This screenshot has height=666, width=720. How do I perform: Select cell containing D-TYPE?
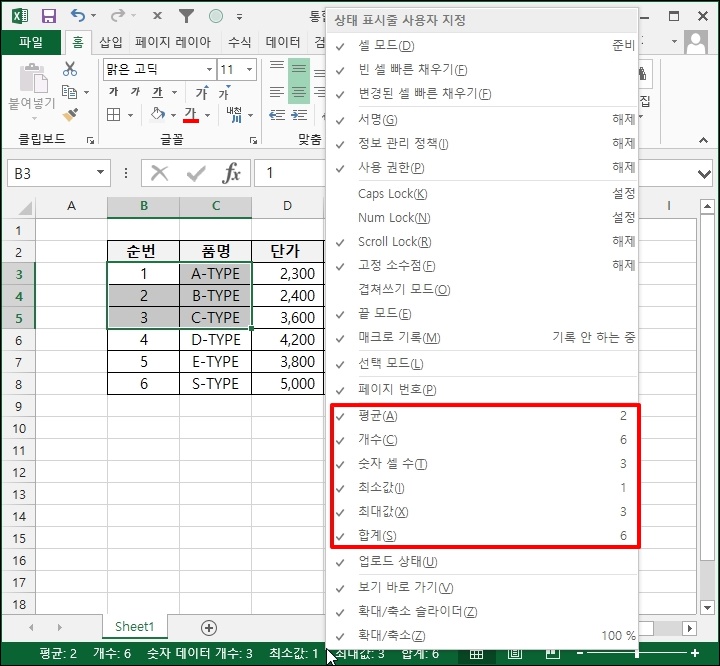click(x=215, y=340)
